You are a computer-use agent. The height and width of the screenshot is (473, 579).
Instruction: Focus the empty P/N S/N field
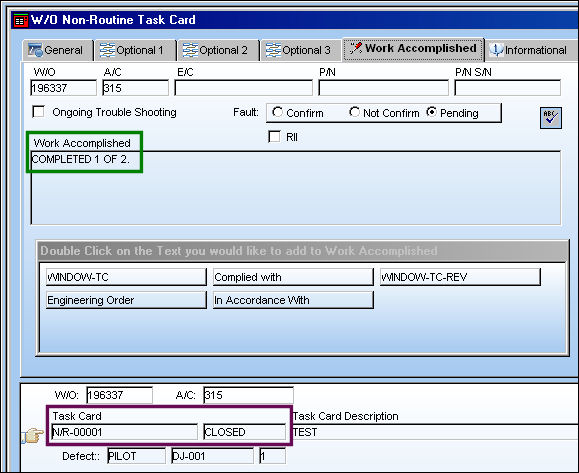click(507, 88)
